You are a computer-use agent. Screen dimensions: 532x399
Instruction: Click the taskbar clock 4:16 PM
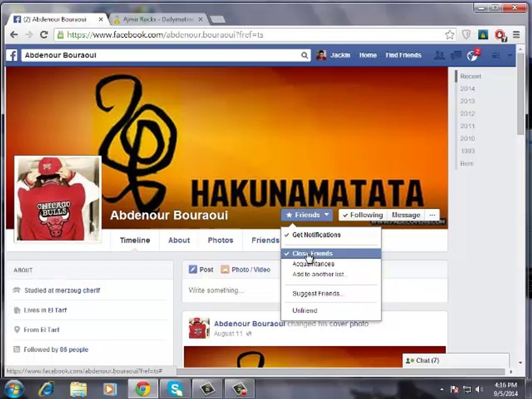[x=505, y=389]
